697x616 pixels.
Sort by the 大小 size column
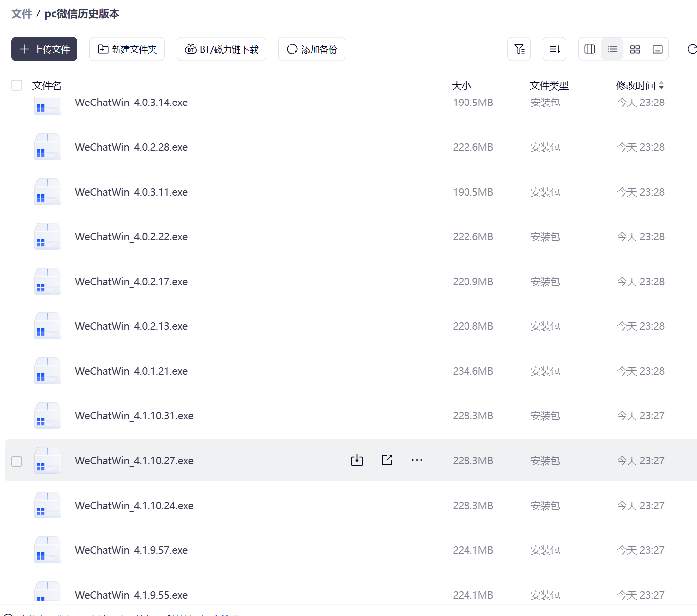(462, 86)
